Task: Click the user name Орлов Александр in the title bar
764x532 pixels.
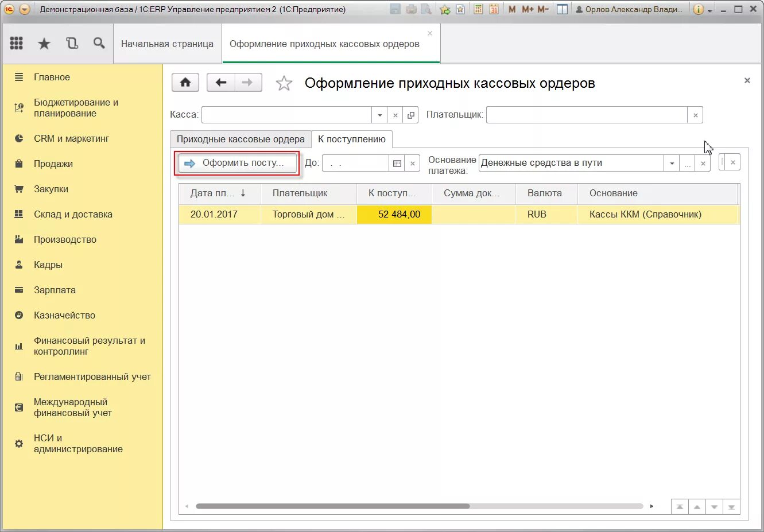Action: pyautogui.click(x=629, y=9)
